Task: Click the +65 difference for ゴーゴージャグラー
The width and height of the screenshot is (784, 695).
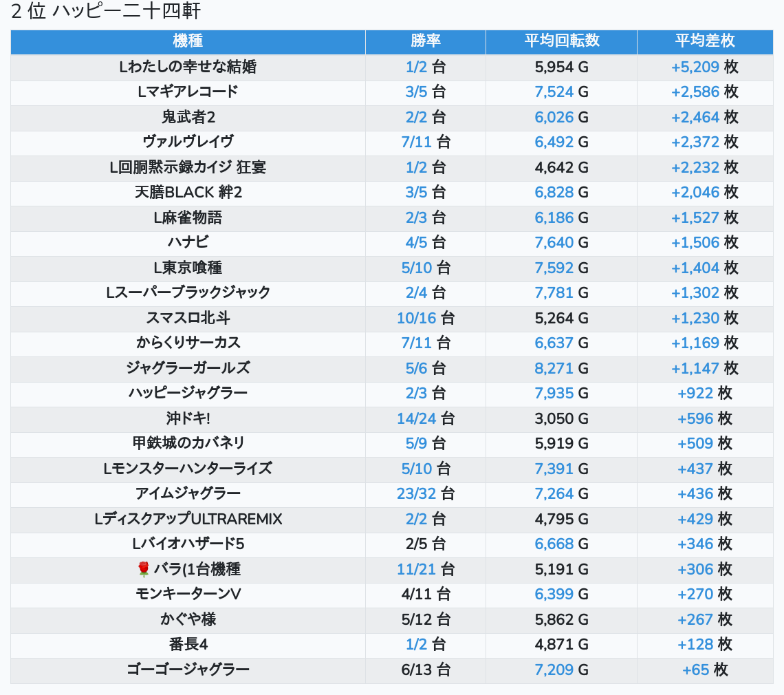Action: [695, 670]
